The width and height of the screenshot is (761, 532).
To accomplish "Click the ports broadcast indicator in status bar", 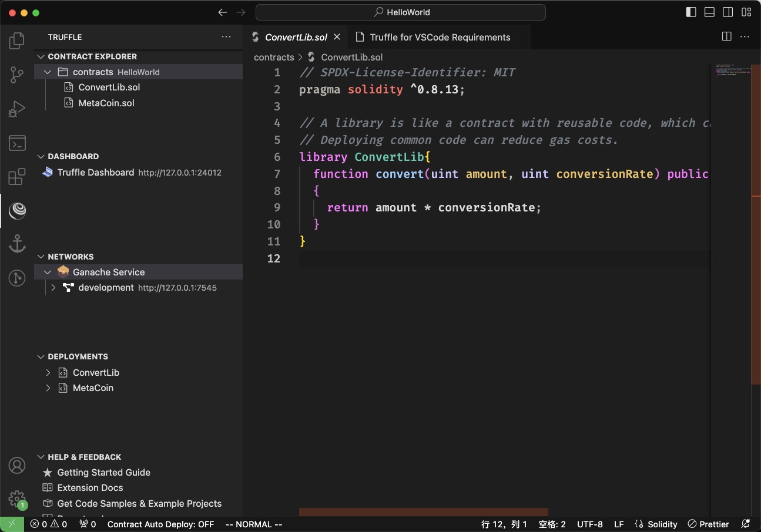I will (x=88, y=524).
